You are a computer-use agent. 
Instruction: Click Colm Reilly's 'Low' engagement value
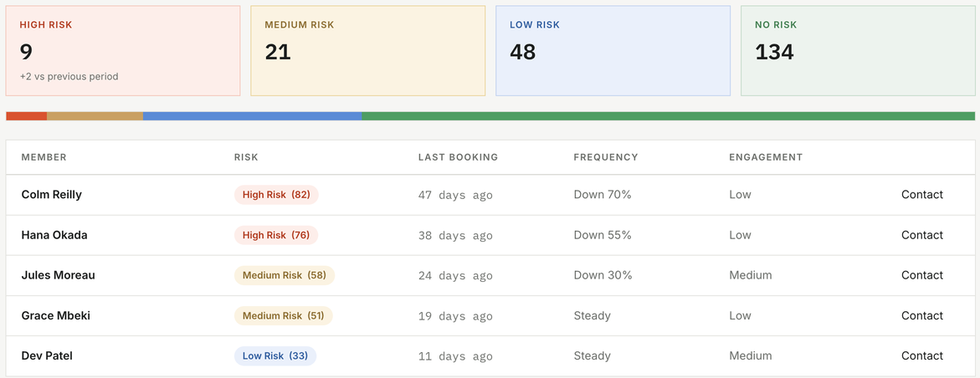click(740, 194)
